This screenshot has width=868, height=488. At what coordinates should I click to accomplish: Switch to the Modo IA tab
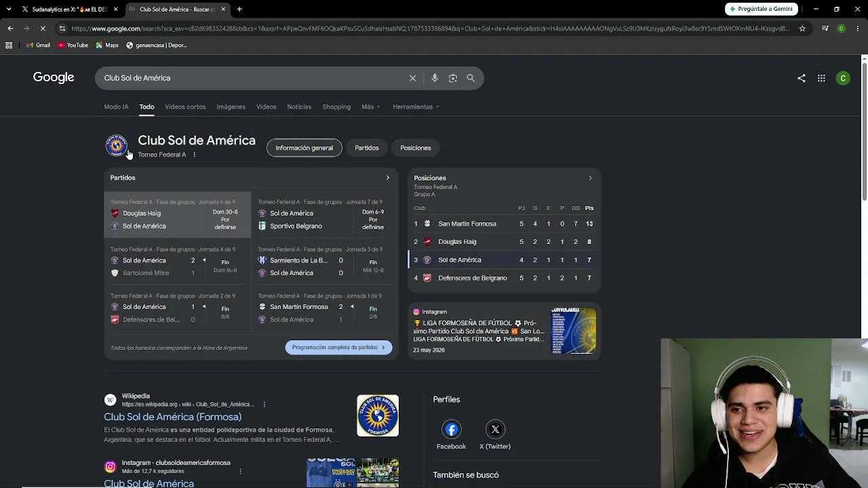116,106
